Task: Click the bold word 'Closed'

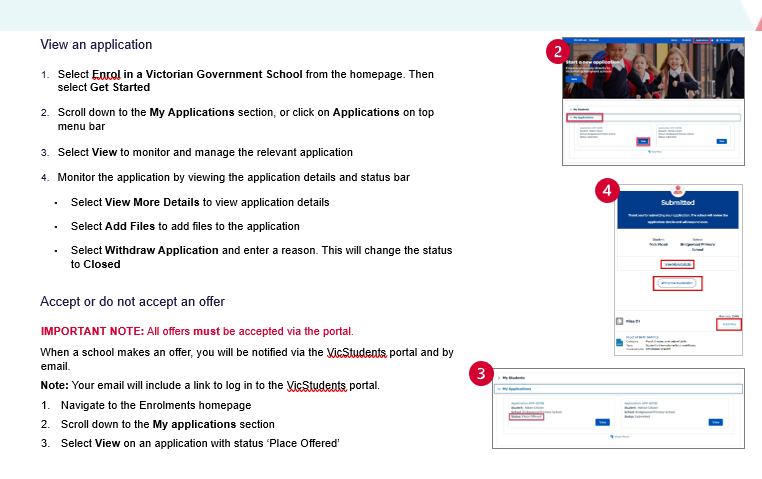Action: [102, 264]
